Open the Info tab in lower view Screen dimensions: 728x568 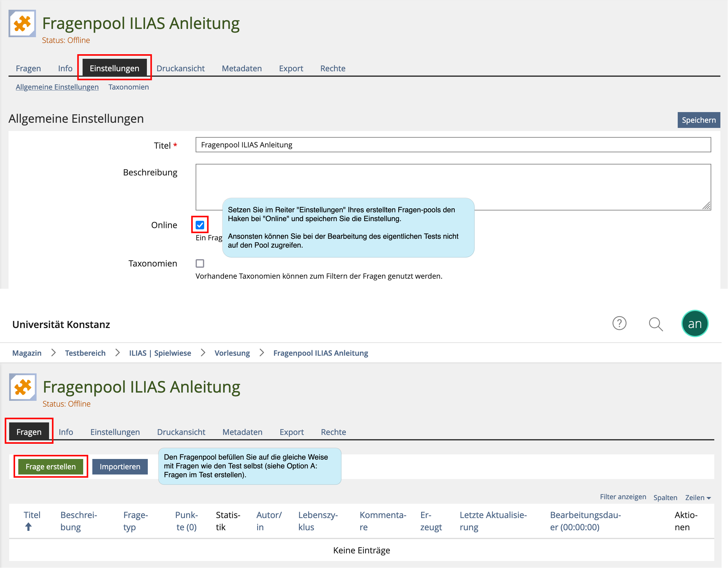66,432
